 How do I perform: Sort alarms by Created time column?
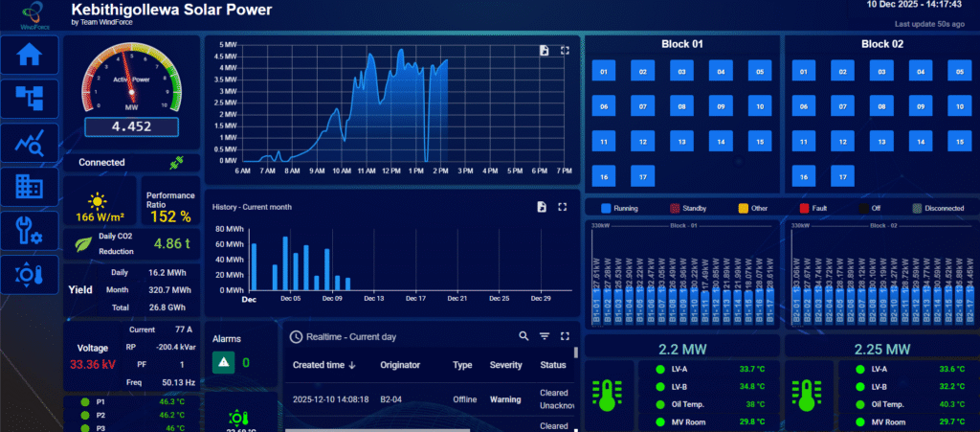coord(324,365)
